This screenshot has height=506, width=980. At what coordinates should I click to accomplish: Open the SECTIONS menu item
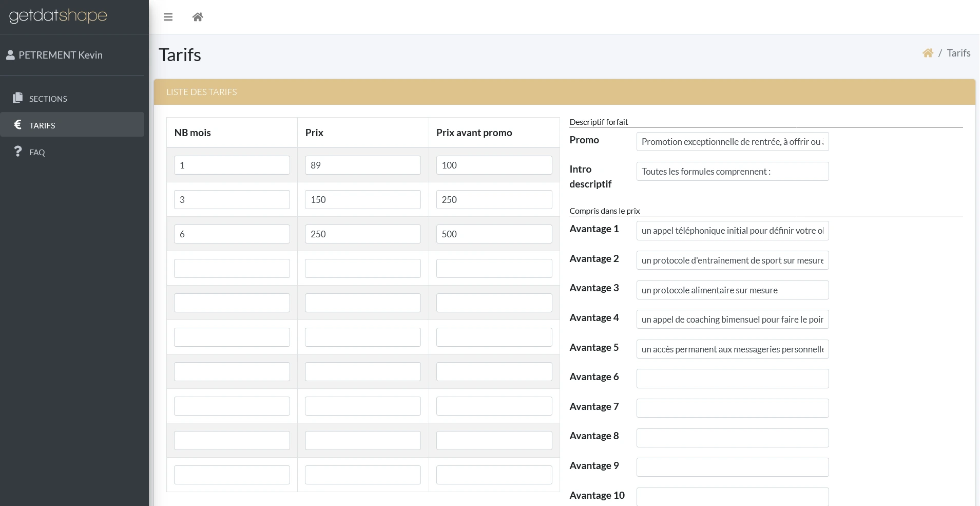coord(48,99)
